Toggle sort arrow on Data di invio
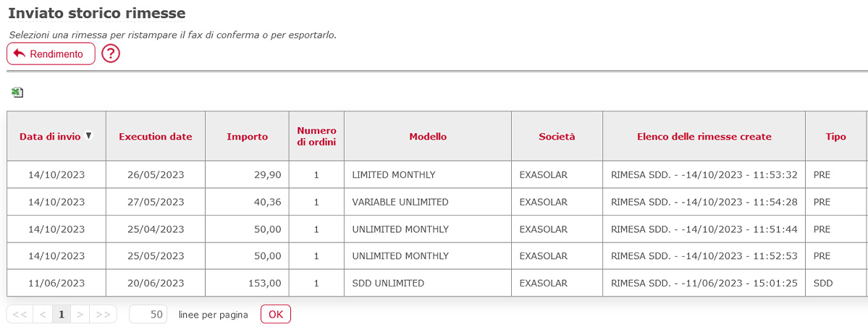 tap(88, 135)
